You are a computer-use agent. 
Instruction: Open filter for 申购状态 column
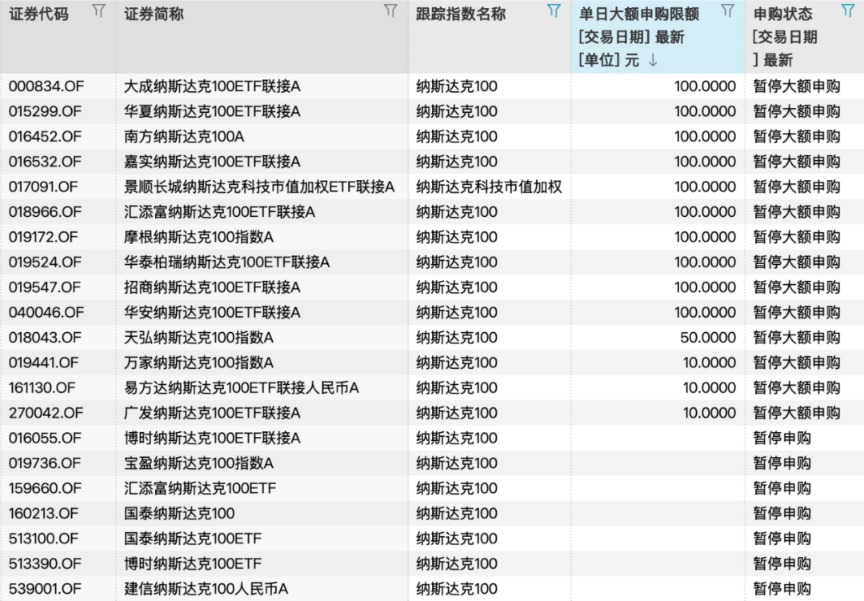click(x=848, y=11)
